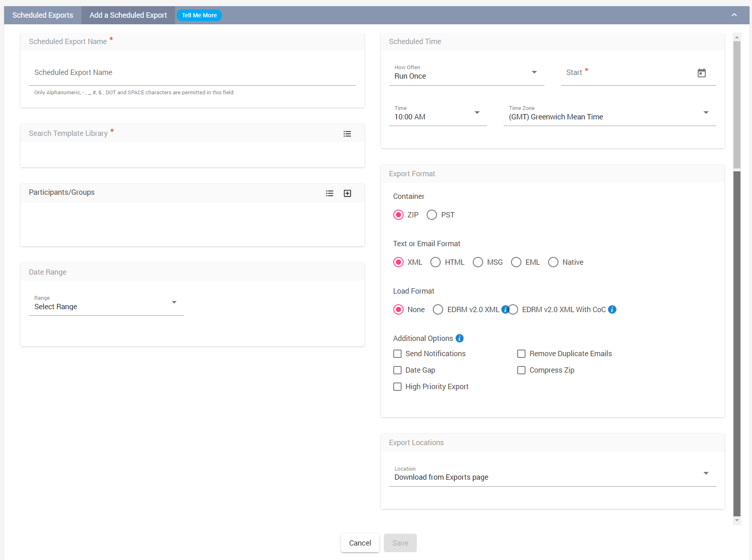
Task: Click the Participants/Groups add (plus box) icon
Action: (x=347, y=194)
